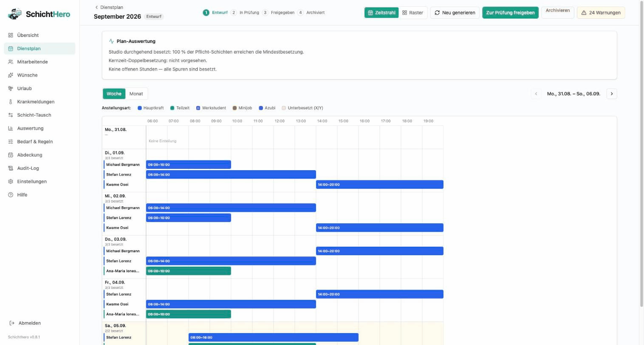Screen dimensions: 644x345
Task: Click the Abmelden logout icon
Action: 12,323
